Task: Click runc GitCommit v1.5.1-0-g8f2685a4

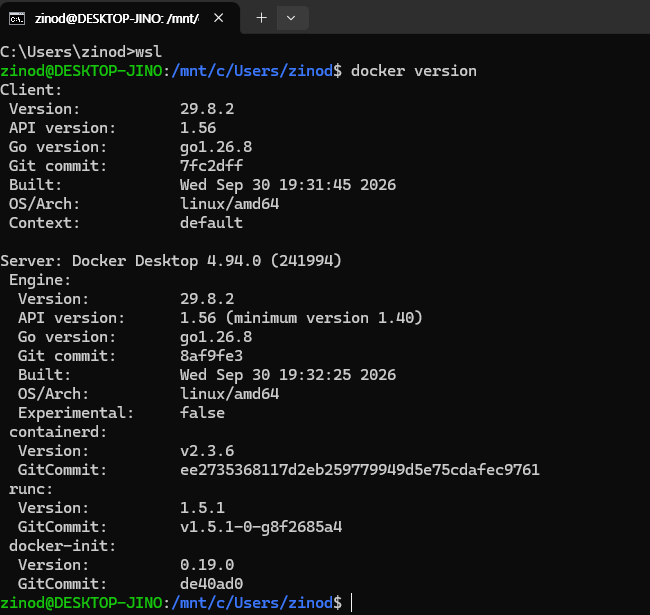Action: click(x=261, y=527)
